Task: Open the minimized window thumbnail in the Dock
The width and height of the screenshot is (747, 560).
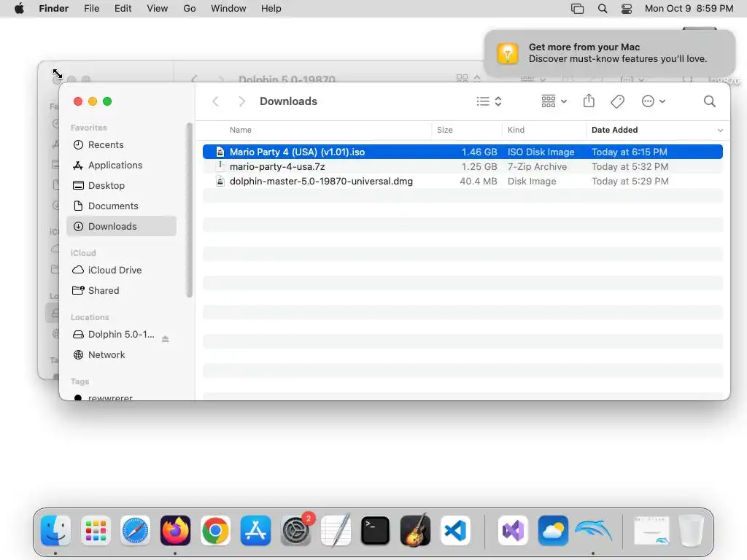Action: tap(651, 530)
